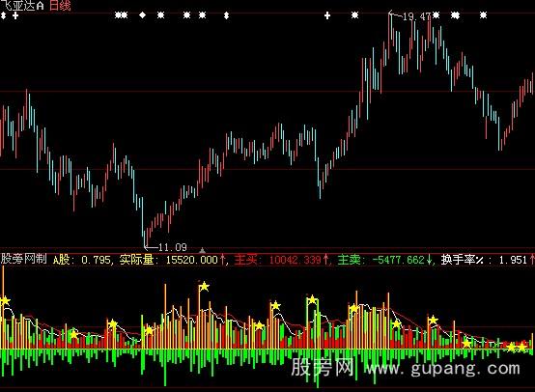Click the 实际量 15520.000 readout
The width and height of the screenshot is (535, 392).
169,260
